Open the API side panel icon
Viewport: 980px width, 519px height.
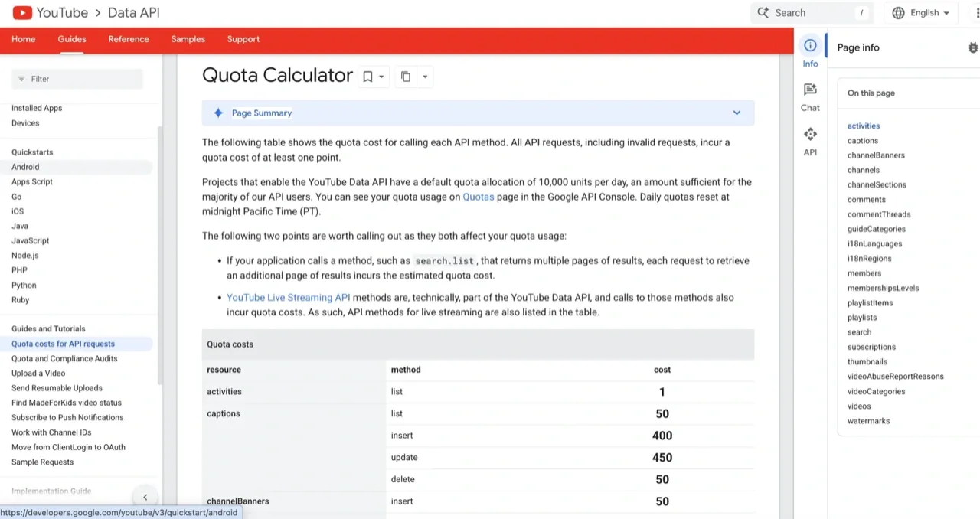tap(810, 134)
